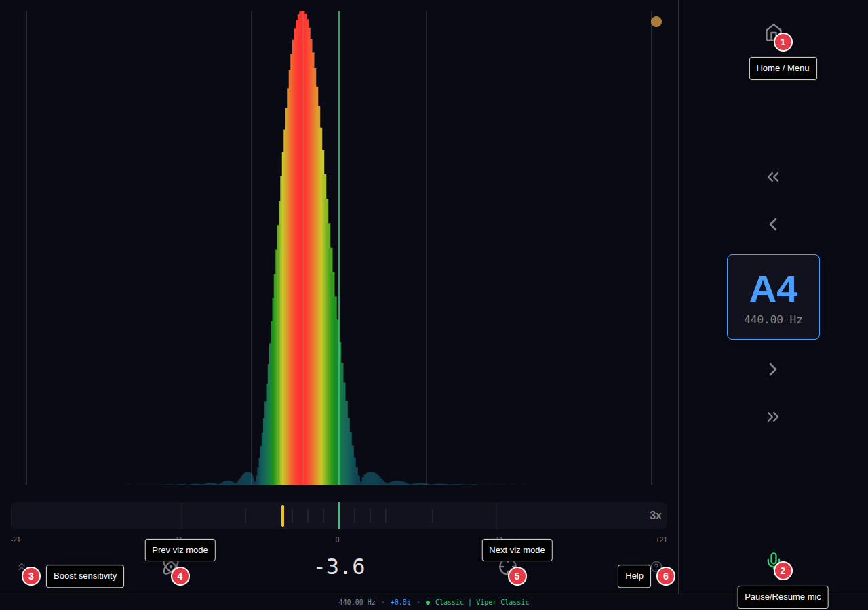Select the A4 440.00 Hz note card
This screenshot has width=868, height=610.
tap(773, 296)
